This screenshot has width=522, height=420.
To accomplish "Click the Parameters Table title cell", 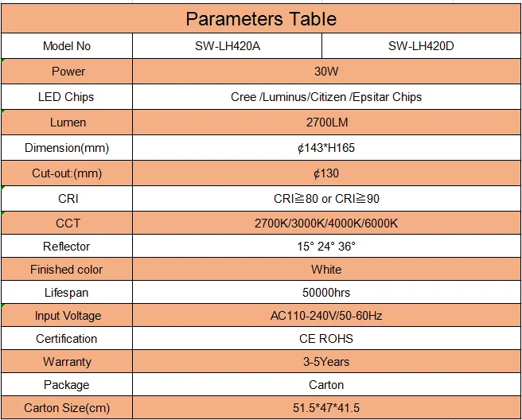I will (261, 18).
